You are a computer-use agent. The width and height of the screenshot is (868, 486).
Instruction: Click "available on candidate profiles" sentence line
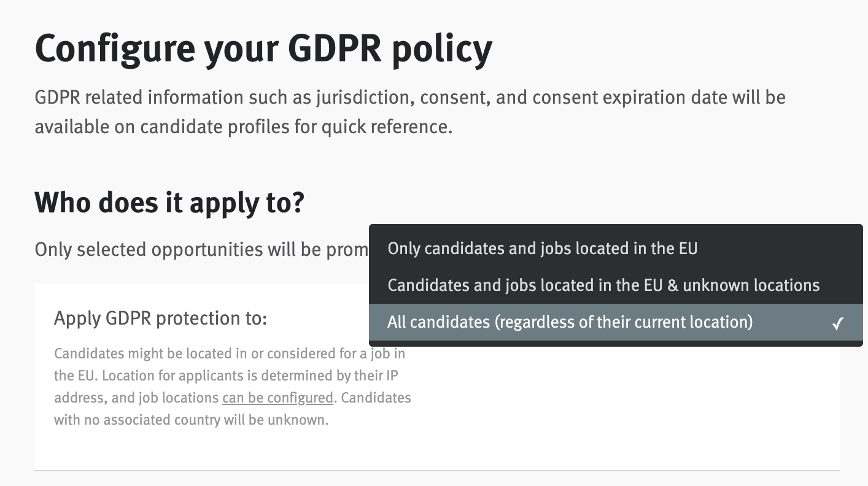[243, 127]
